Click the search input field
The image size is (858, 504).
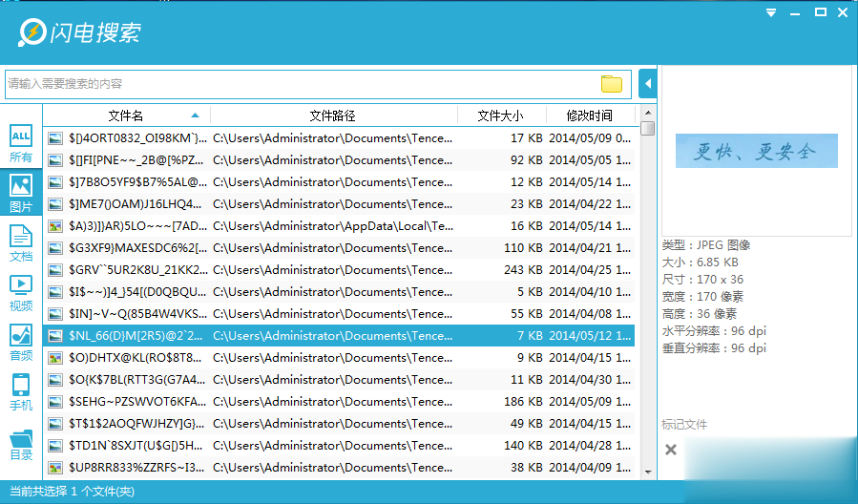click(x=296, y=84)
